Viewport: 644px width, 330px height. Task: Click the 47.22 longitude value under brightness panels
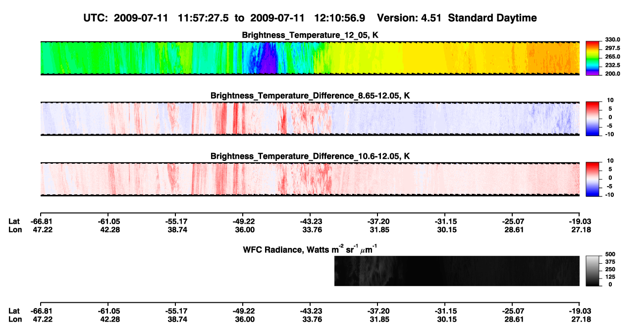pyautogui.click(x=42, y=230)
